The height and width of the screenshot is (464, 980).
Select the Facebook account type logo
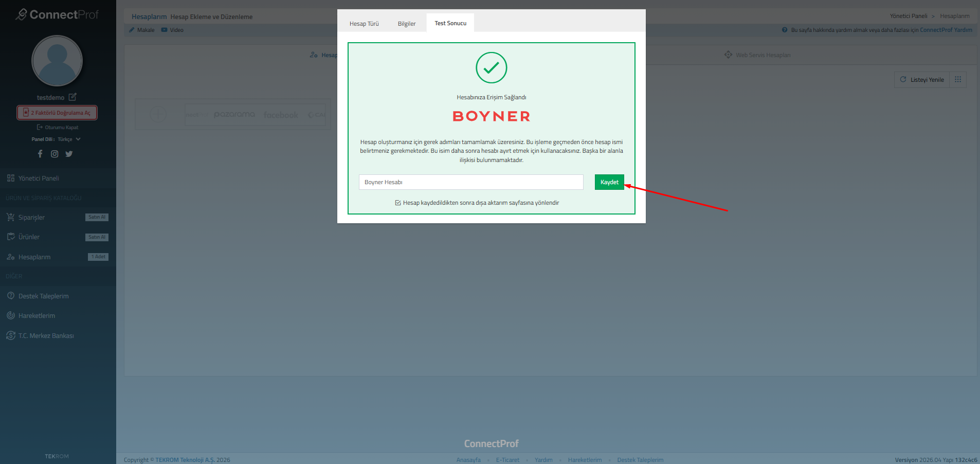pos(281,115)
